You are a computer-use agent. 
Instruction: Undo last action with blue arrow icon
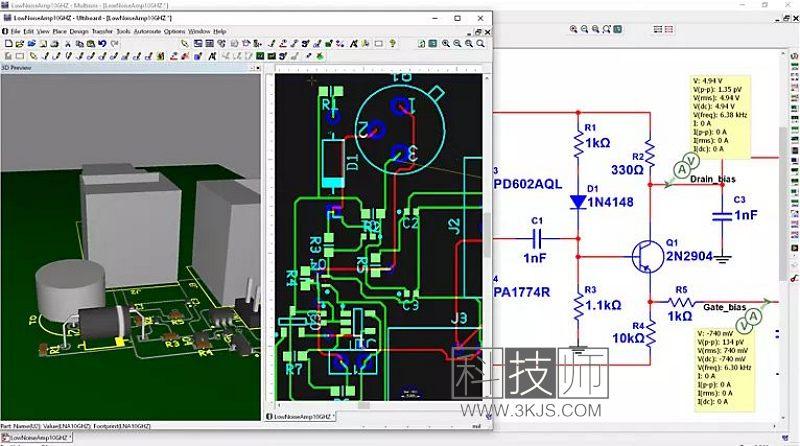coord(103,44)
